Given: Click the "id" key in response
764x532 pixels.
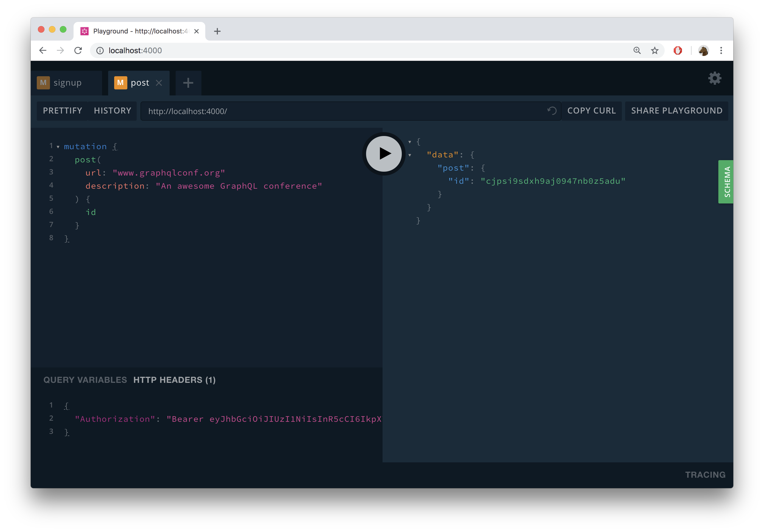Looking at the screenshot, I should pyautogui.click(x=459, y=181).
